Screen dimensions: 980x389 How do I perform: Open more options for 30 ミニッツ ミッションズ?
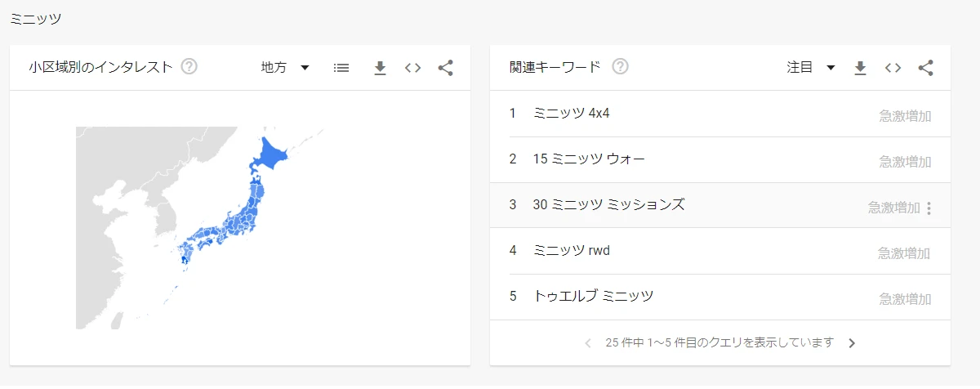[x=929, y=208]
